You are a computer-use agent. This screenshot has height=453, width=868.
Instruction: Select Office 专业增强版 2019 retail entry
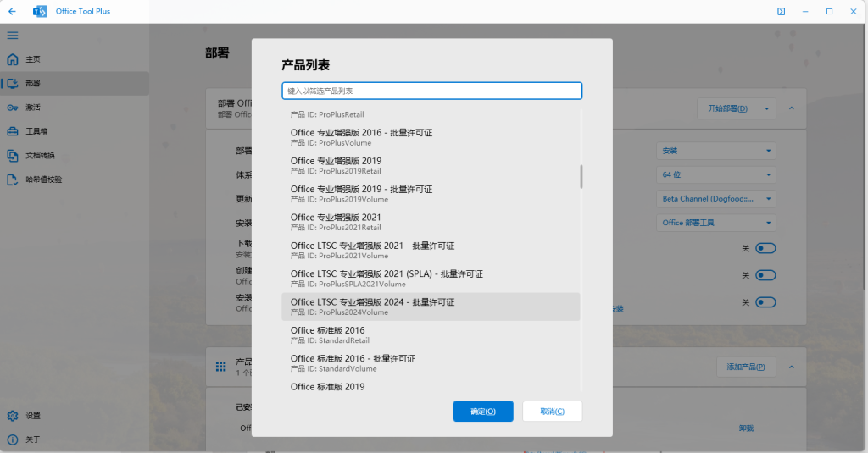(x=431, y=165)
